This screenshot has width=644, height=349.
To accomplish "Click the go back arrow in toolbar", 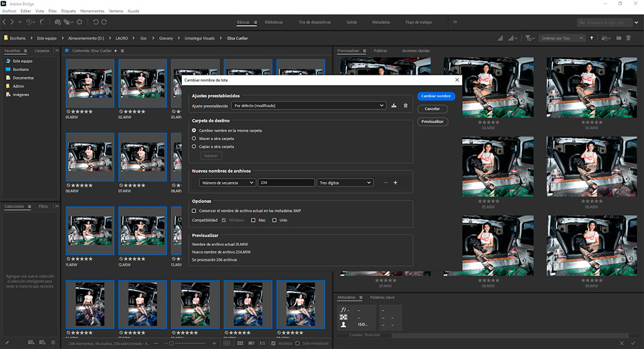I will (4, 22).
